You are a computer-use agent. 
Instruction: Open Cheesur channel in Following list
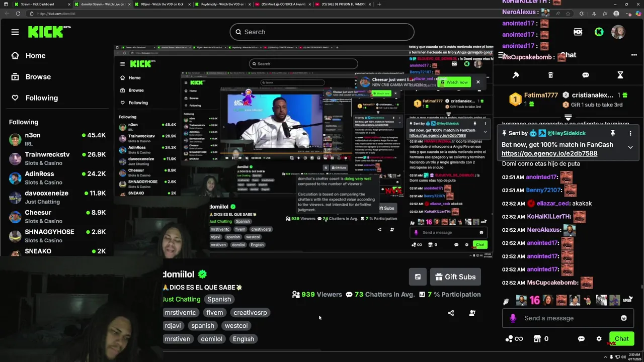click(57, 216)
